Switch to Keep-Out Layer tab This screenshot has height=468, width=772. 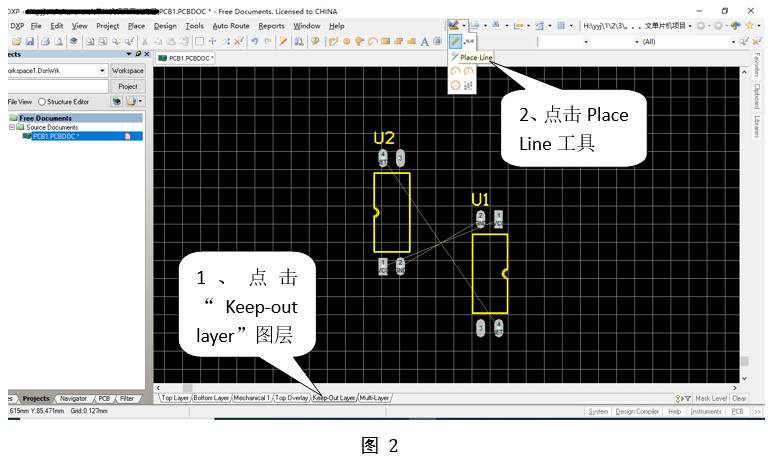(x=334, y=398)
